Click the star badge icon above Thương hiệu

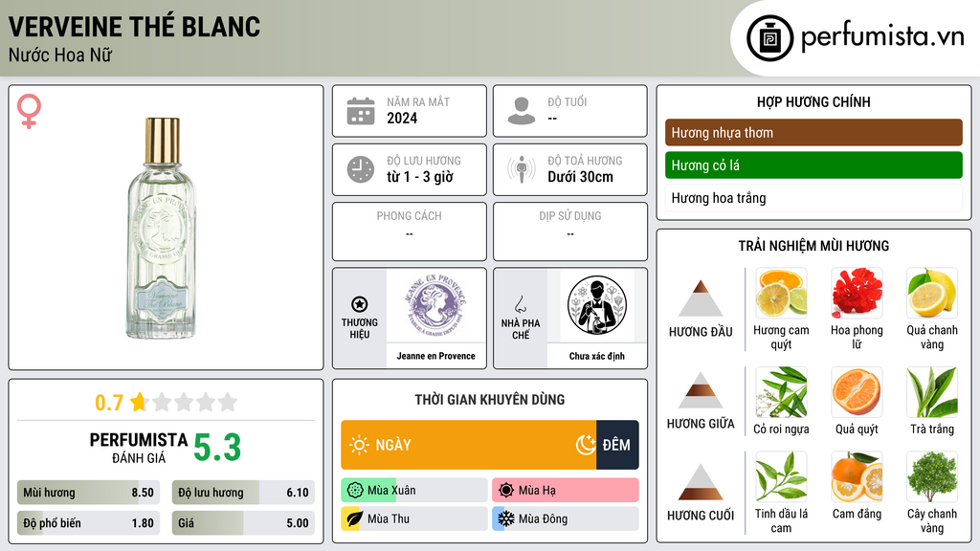[x=360, y=304]
